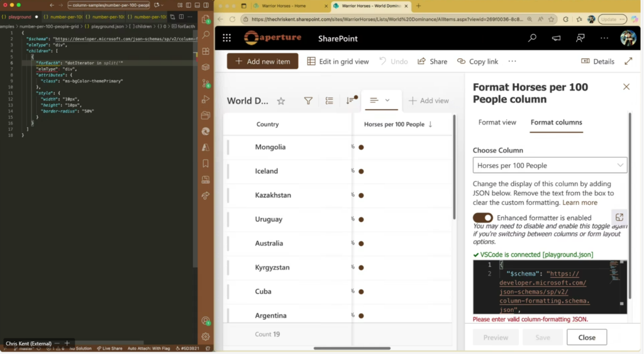Viewport: 644px width, 354px height.
Task: Click Copy link
Action: point(477,61)
